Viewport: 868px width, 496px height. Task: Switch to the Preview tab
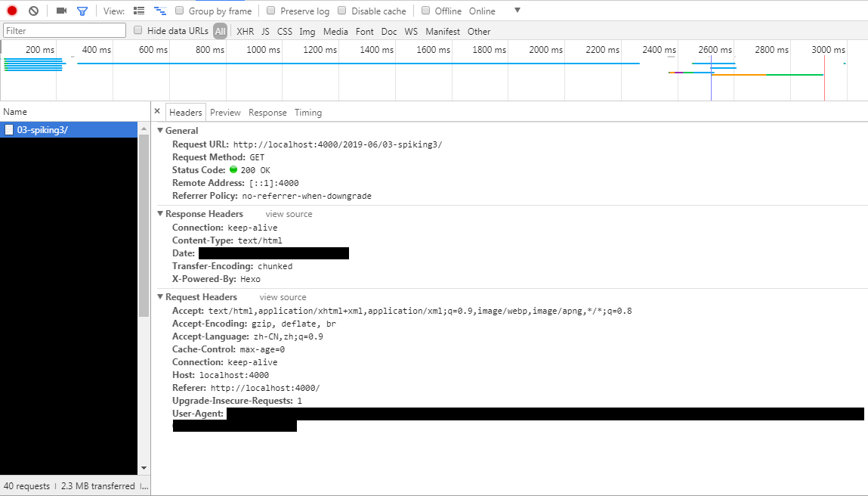pyautogui.click(x=225, y=113)
